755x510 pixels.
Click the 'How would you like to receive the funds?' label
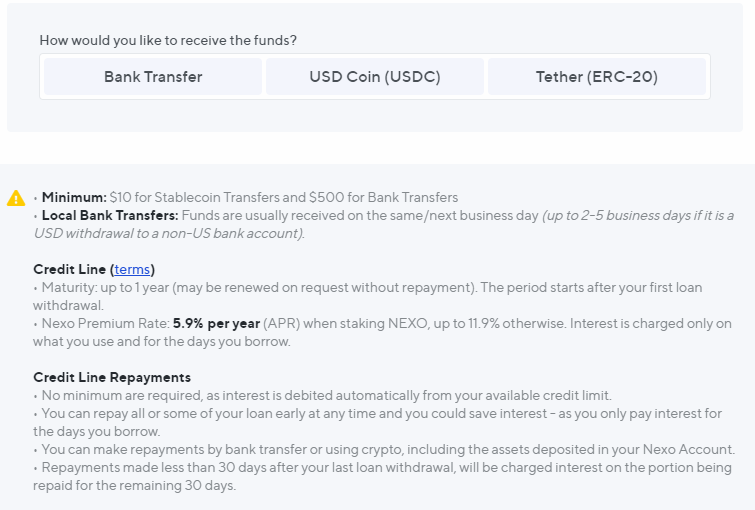coord(168,40)
